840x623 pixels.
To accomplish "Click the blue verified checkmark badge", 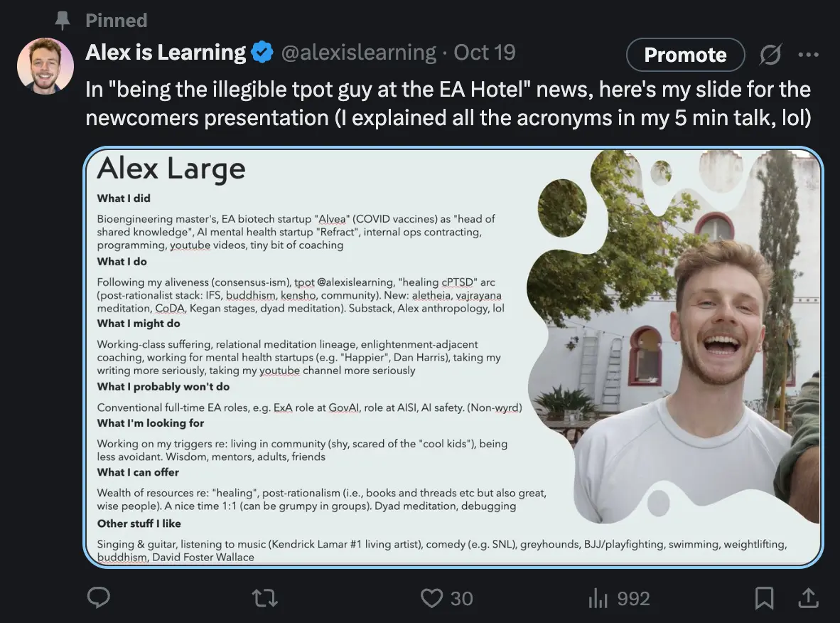I will pos(263,53).
